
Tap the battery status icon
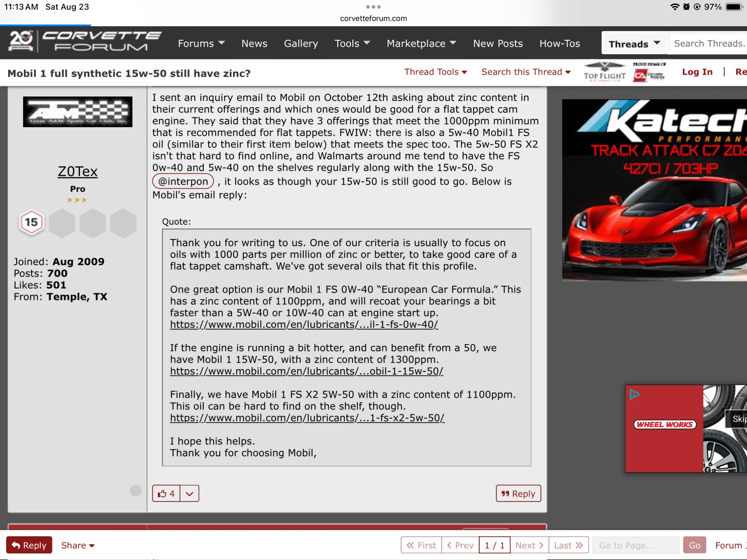734,7
